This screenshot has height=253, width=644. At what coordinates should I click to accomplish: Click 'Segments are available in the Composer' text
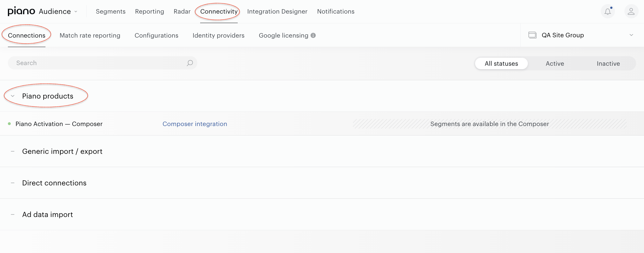pyautogui.click(x=490, y=124)
